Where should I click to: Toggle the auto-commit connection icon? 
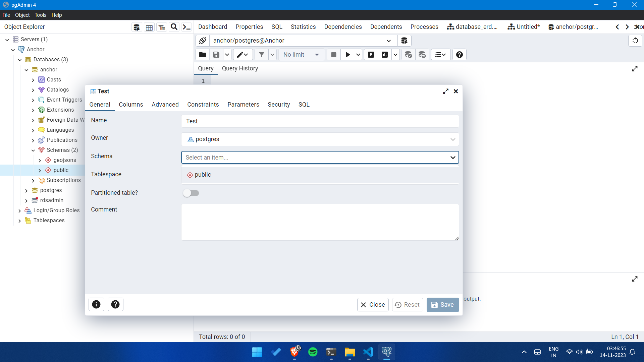pyautogui.click(x=202, y=41)
